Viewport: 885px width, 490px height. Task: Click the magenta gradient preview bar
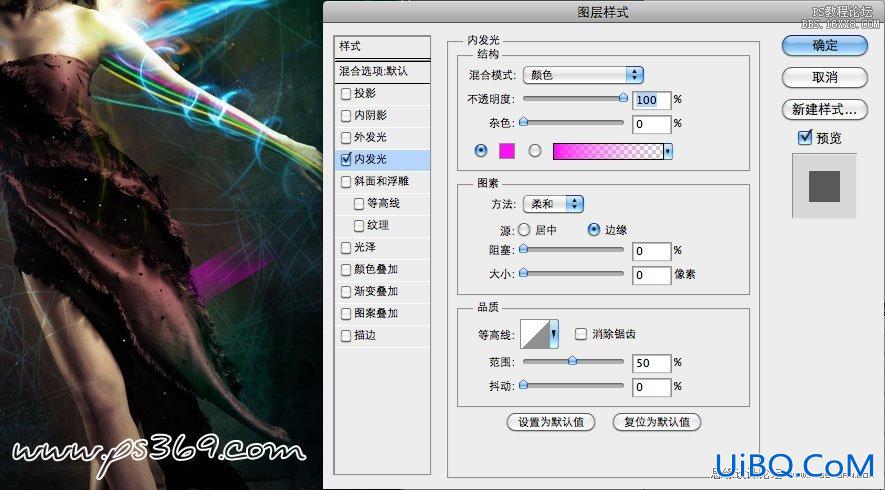(608, 151)
